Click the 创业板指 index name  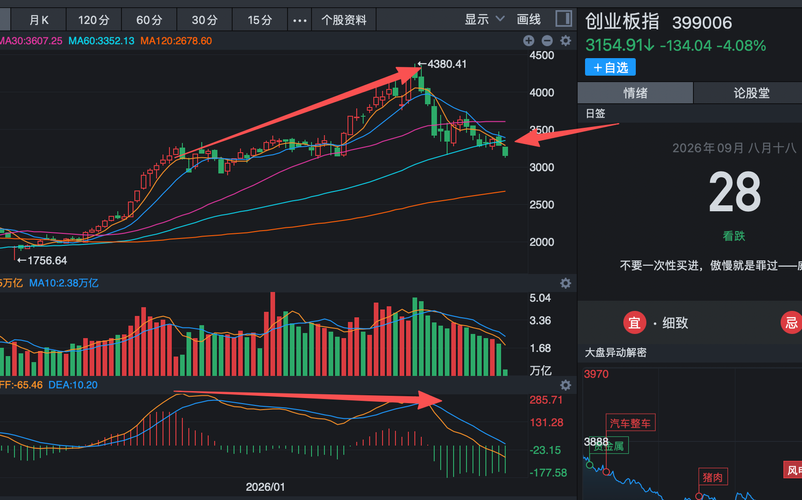(x=622, y=22)
